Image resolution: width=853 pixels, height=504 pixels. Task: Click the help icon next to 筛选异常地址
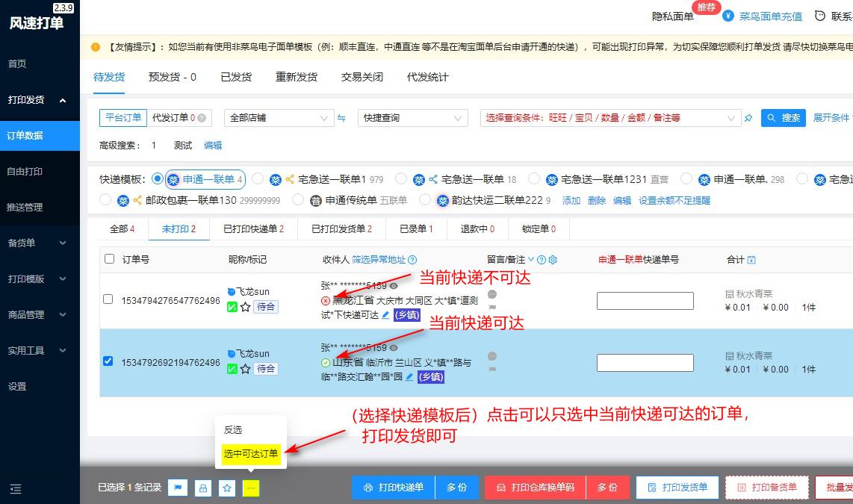[412, 260]
